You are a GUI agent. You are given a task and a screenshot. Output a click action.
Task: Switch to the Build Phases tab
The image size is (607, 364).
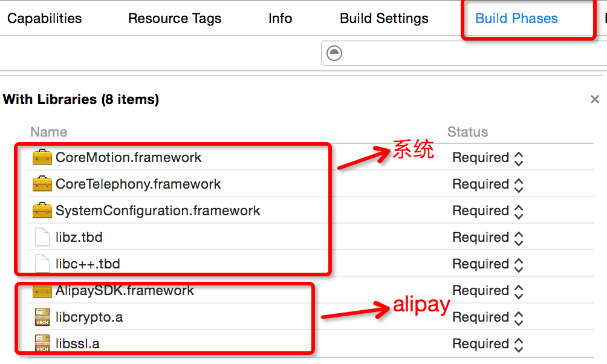[x=516, y=19]
